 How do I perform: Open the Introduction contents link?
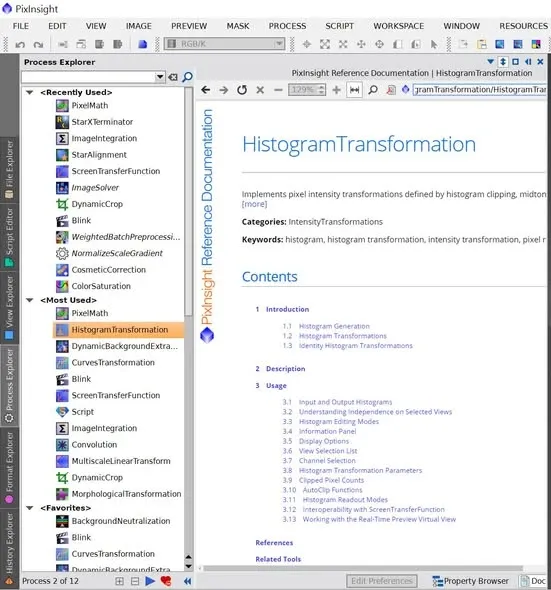pyautogui.click(x=288, y=309)
